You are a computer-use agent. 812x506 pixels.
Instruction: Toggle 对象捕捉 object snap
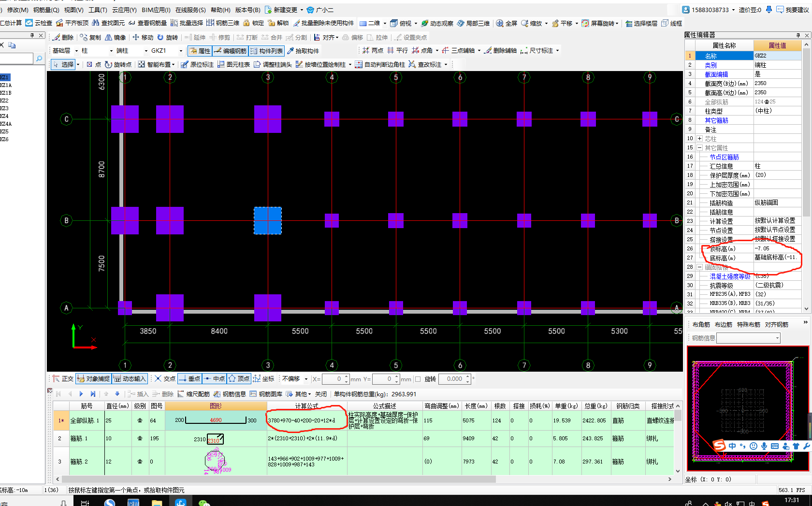(x=93, y=378)
